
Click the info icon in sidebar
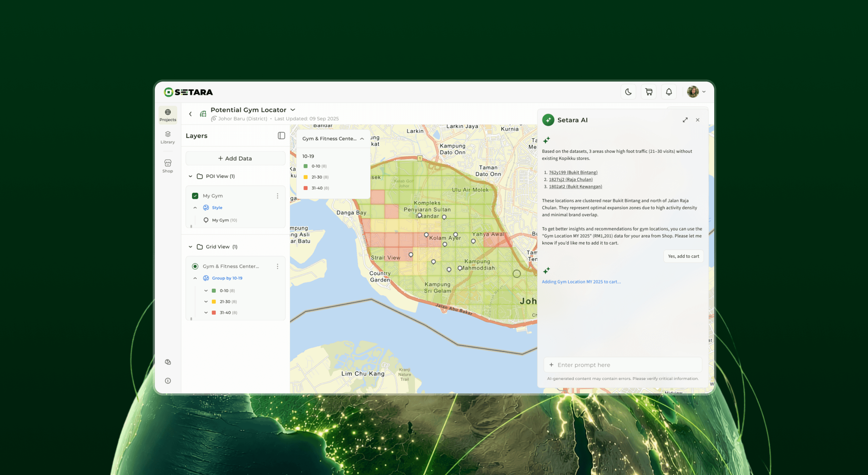(x=168, y=381)
